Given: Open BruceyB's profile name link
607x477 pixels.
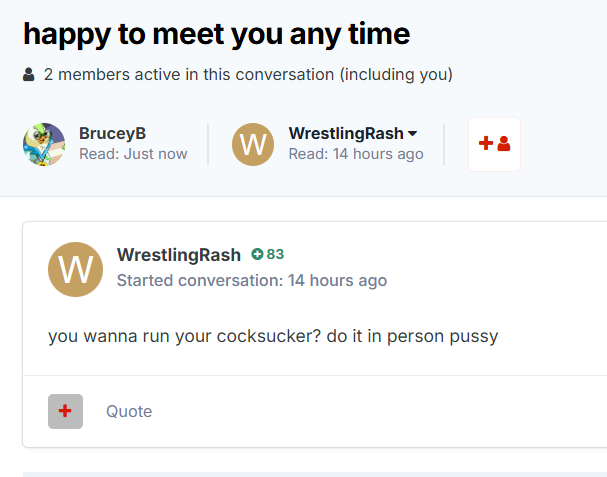Looking at the screenshot, I should pos(113,133).
